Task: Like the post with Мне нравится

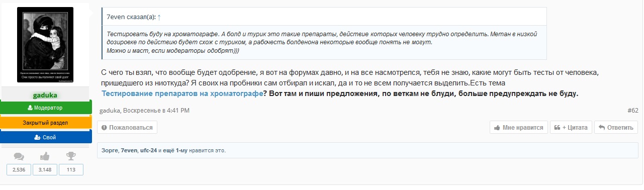Action: [x=519, y=128]
